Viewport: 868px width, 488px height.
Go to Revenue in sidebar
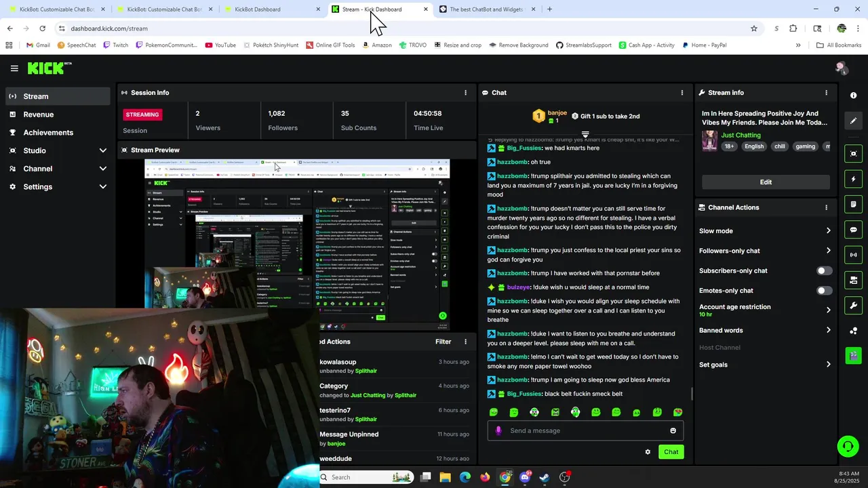click(58, 115)
